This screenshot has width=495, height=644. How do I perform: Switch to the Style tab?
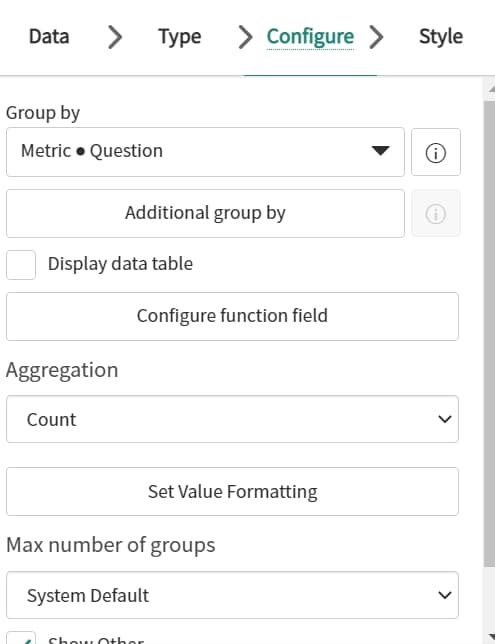tap(441, 37)
